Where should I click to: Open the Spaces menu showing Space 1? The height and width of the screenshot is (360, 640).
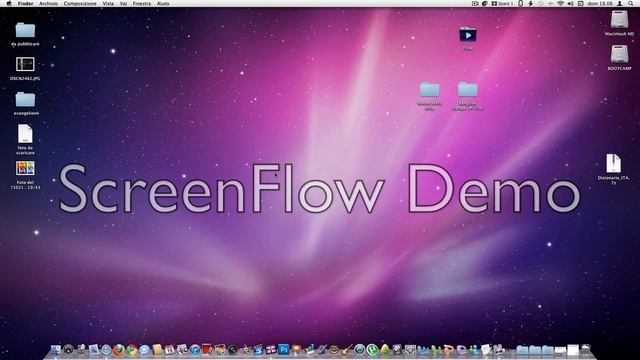tap(502, 3)
